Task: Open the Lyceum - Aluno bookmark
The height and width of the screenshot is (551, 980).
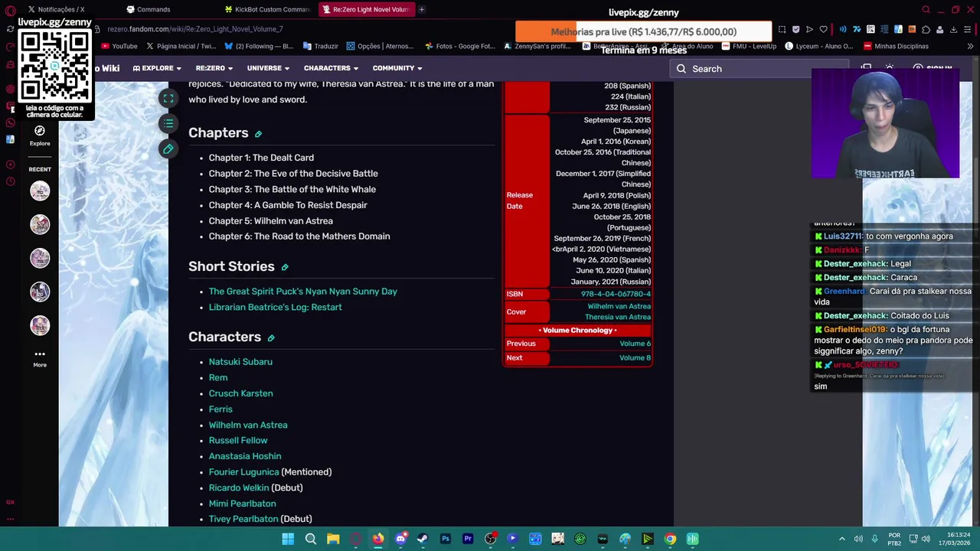Action: point(818,46)
